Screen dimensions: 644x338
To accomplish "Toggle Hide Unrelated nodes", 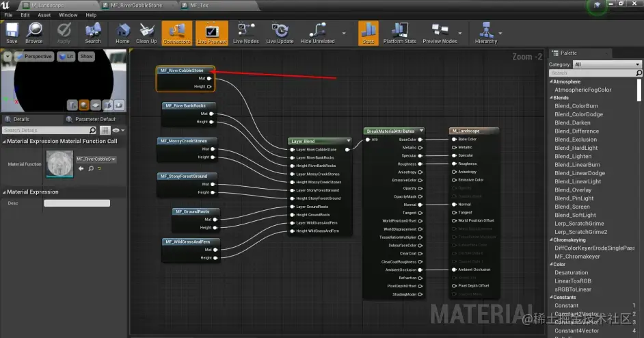I will point(317,33).
